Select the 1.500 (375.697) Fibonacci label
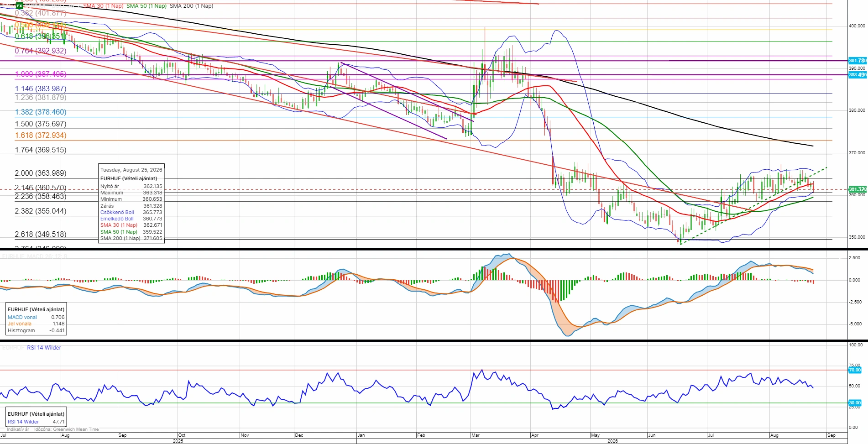 (41, 124)
